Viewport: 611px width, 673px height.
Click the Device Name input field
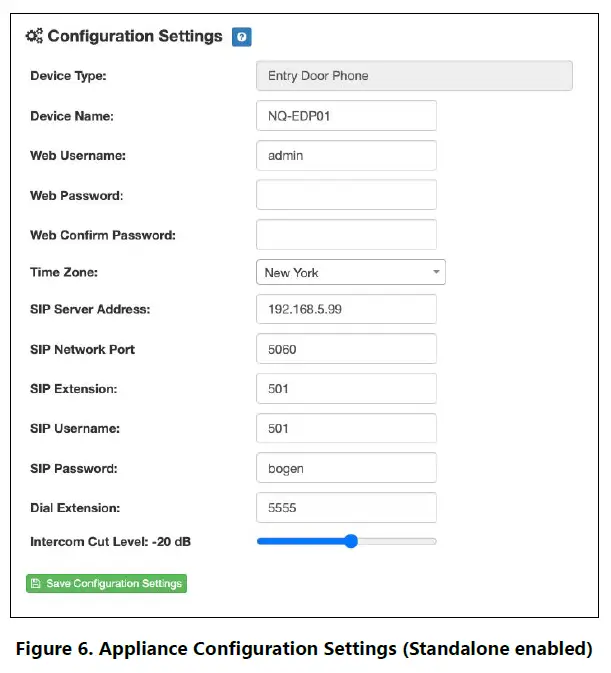346,115
